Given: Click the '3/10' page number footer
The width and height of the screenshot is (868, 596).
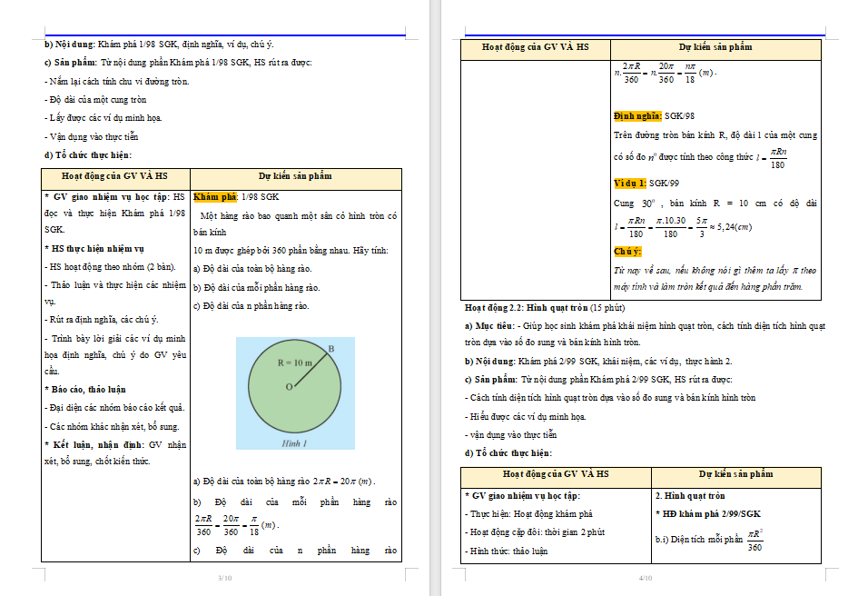Looking at the screenshot, I should coord(223,578).
